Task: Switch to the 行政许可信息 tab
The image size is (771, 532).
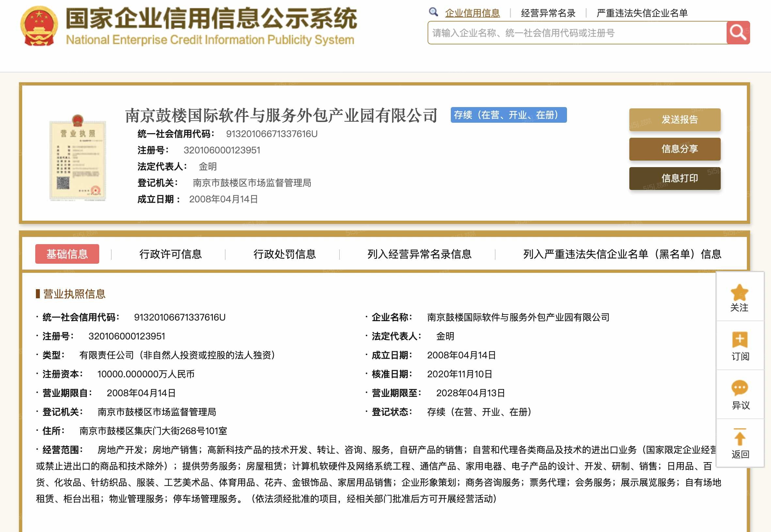Action: [171, 254]
